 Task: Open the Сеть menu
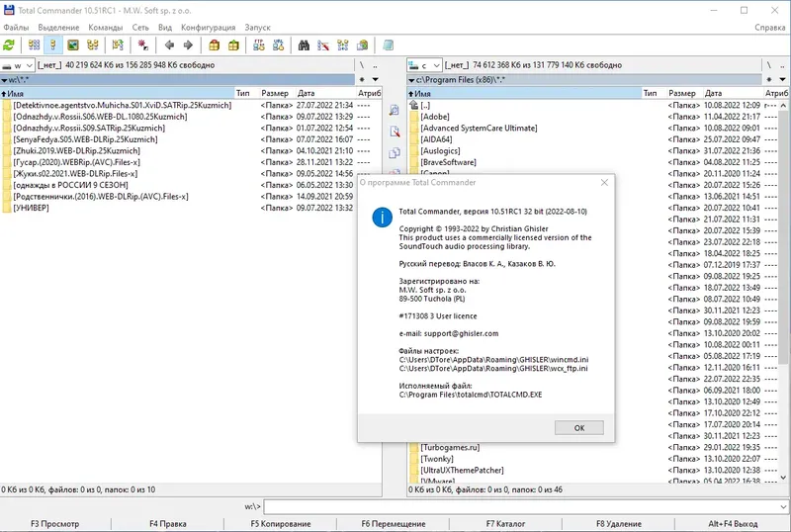(x=140, y=28)
